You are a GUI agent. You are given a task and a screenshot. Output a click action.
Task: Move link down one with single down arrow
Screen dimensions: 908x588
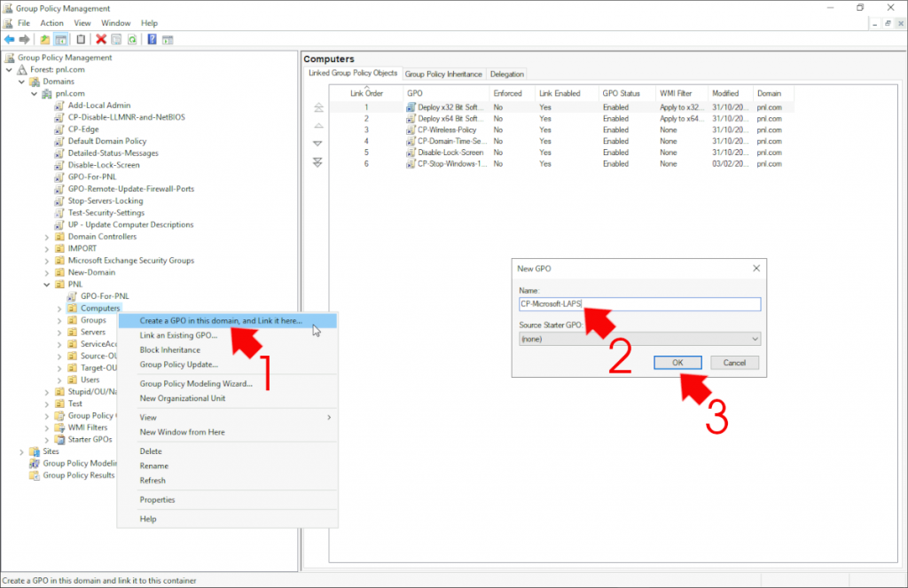318,144
